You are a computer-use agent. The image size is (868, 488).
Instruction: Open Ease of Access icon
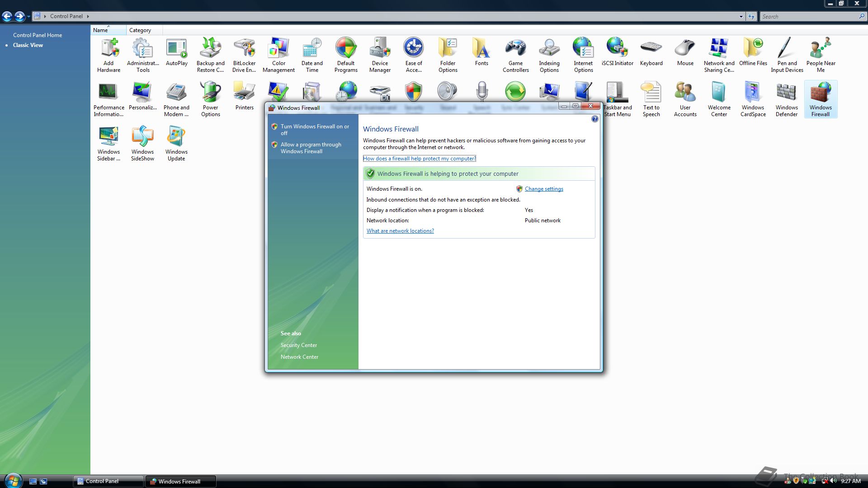(414, 55)
